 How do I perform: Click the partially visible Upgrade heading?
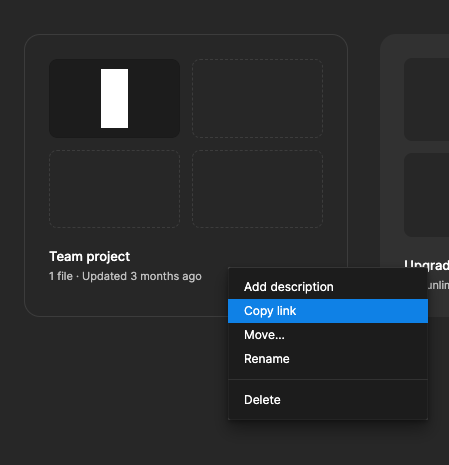pos(427,265)
